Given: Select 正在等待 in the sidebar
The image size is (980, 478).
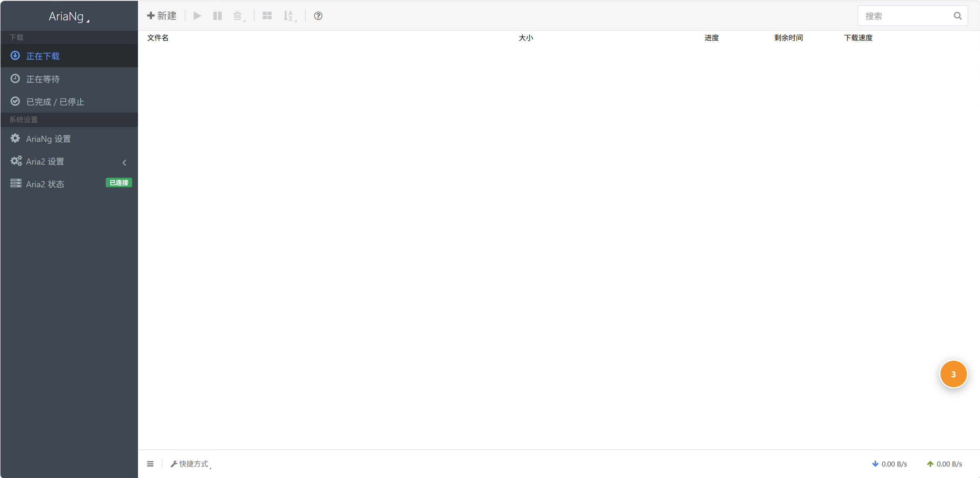Looking at the screenshot, I should (x=69, y=79).
